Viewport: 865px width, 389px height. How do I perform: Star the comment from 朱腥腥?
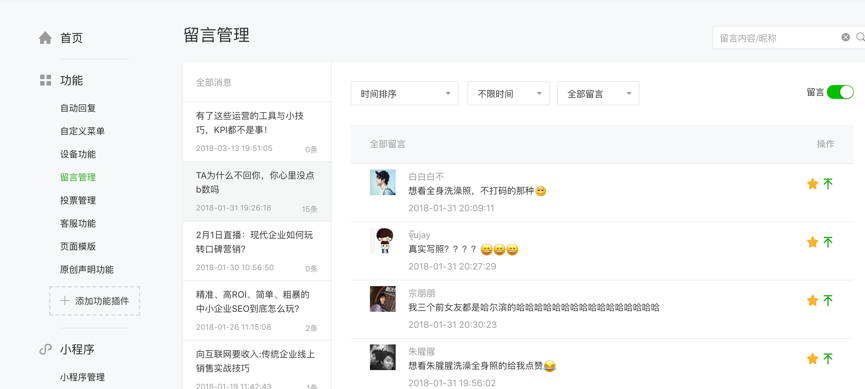[x=812, y=359]
